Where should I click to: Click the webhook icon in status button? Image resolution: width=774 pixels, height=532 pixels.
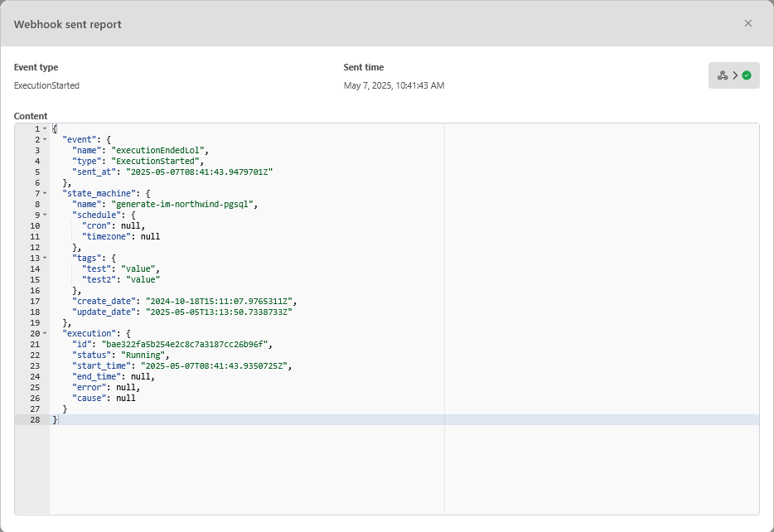point(723,75)
